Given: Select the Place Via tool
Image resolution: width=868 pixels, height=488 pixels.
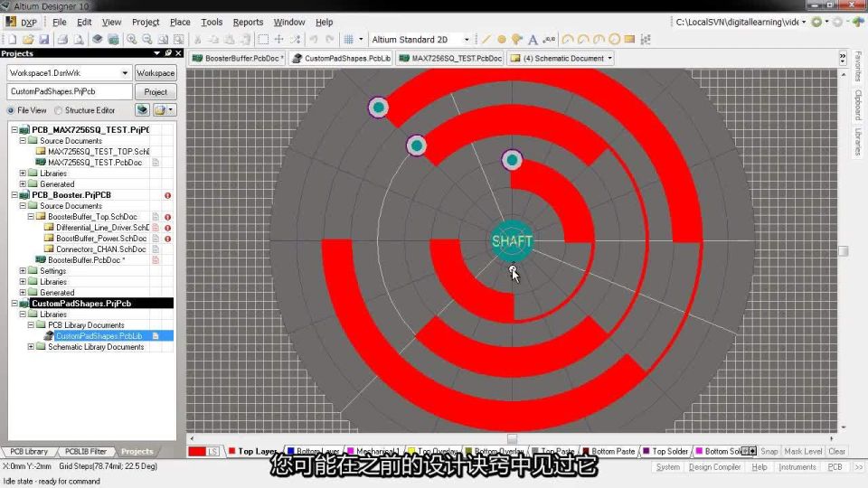Looking at the screenshot, I should coord(516,40).
